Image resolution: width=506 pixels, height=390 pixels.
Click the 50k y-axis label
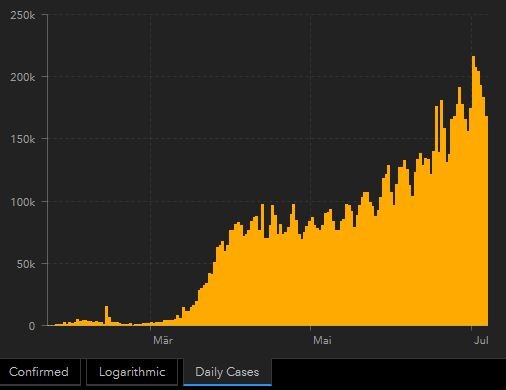point(26,264)
